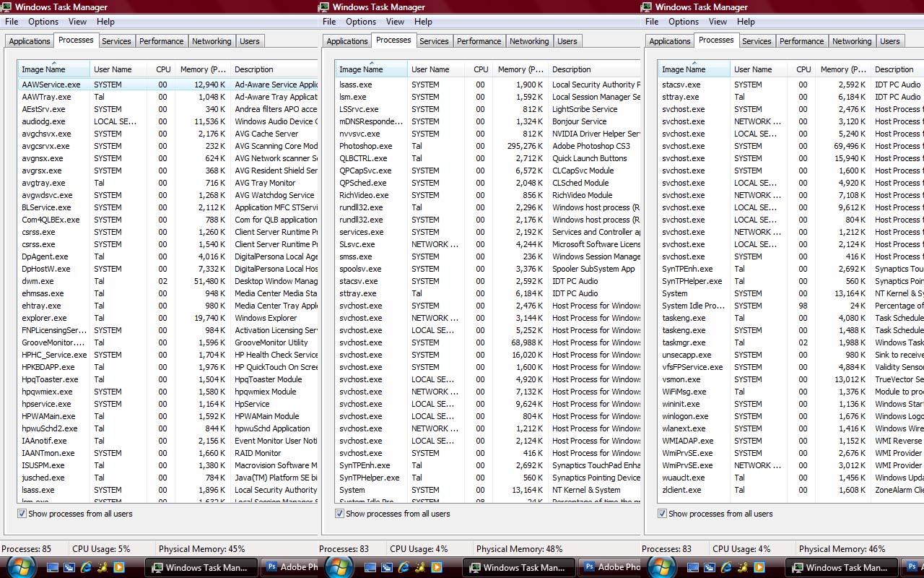Switch to the Users tab in the middle window
Viewport: 924px width, 578px height.
click(x=567, y=41)
